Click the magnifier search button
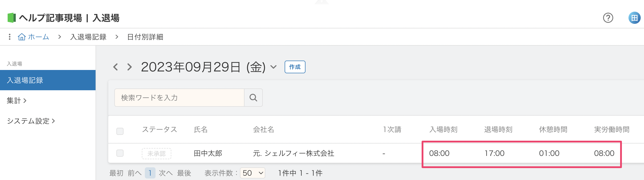Screen dimensions: 644x180 (x=253, y=98)
